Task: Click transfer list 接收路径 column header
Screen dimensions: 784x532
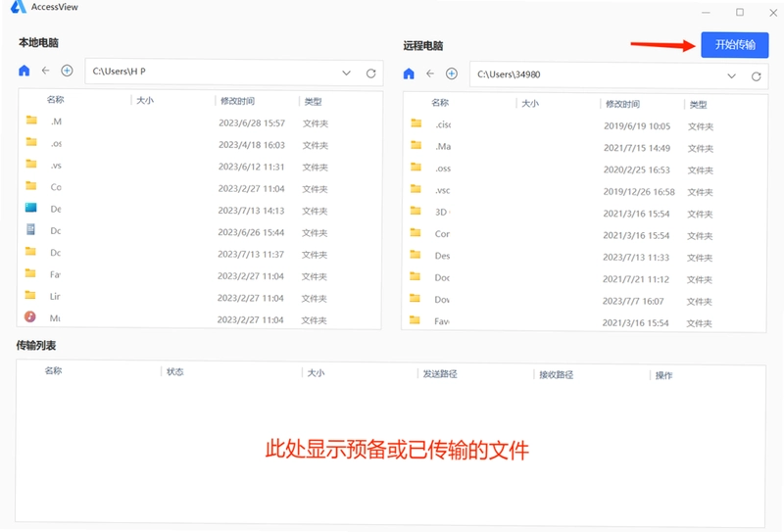Action: [x=556, y=375]
